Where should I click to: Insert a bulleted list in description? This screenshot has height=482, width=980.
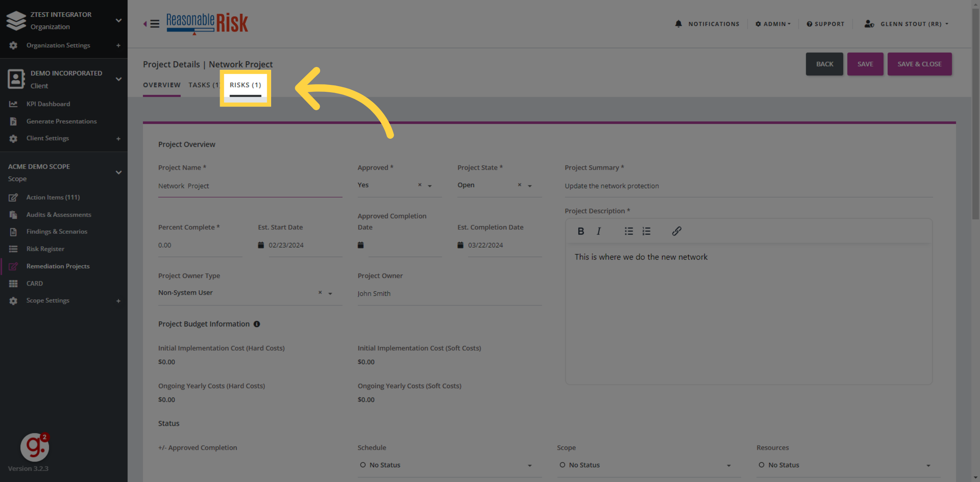(629, 231)
